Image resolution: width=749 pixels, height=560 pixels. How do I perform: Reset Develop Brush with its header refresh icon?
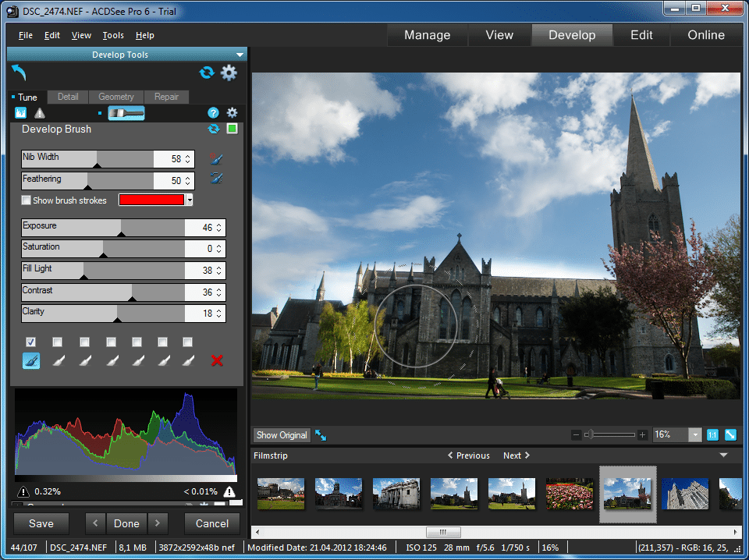pyautogui.click(x=214, y=129)
